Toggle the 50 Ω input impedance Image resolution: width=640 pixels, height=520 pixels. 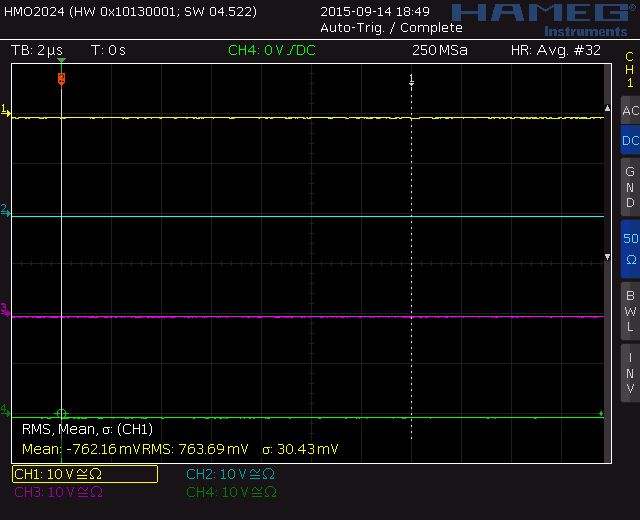point(629,248)
